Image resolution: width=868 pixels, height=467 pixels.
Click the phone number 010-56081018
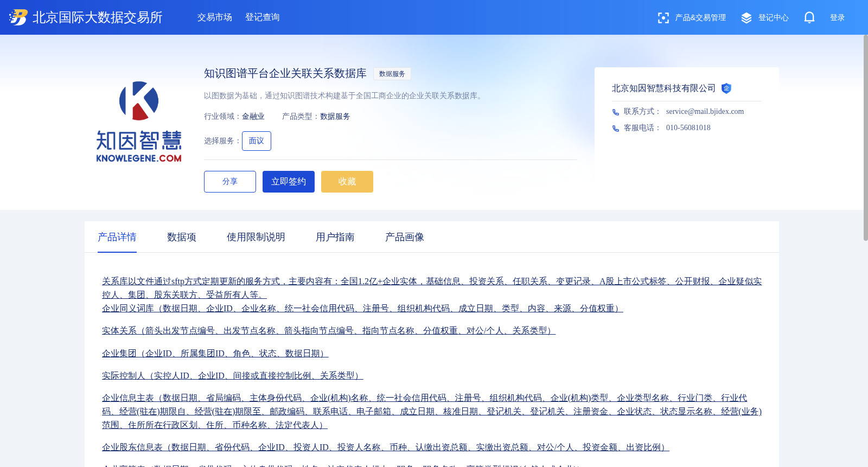point(688,128)
